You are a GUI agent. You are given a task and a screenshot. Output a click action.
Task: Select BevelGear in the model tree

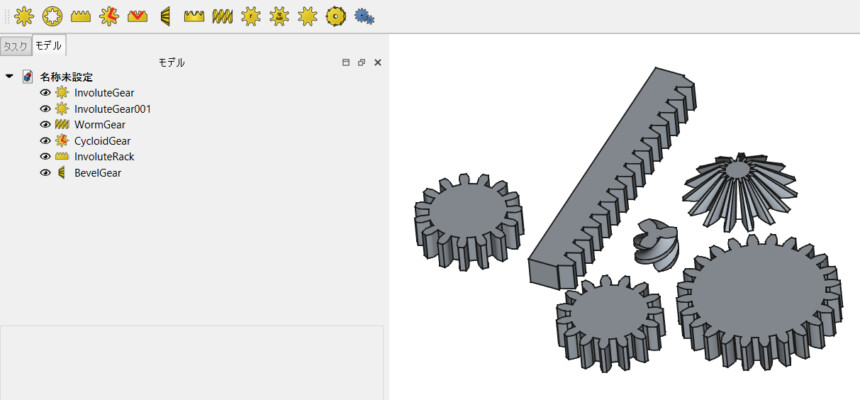[x=98, y=172]
